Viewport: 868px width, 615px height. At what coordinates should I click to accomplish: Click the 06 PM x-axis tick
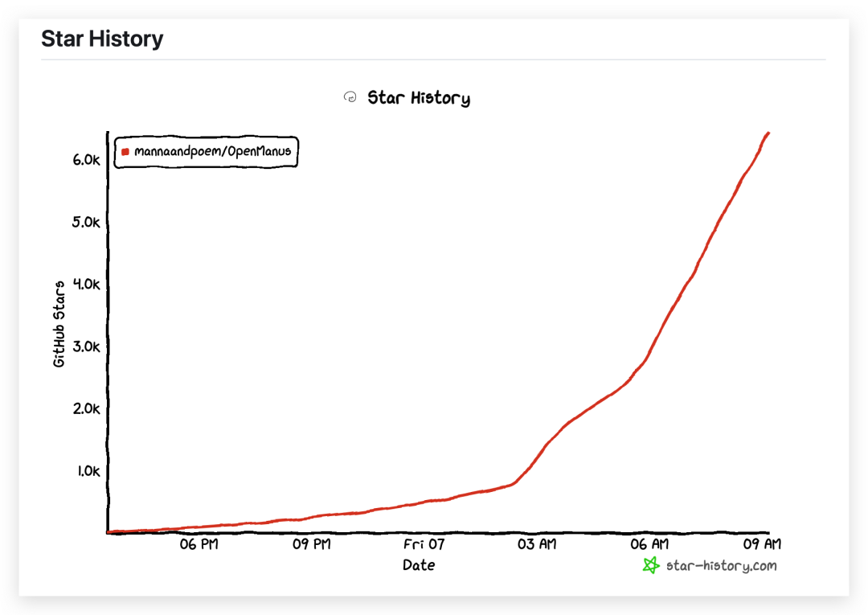click(199, 544)
